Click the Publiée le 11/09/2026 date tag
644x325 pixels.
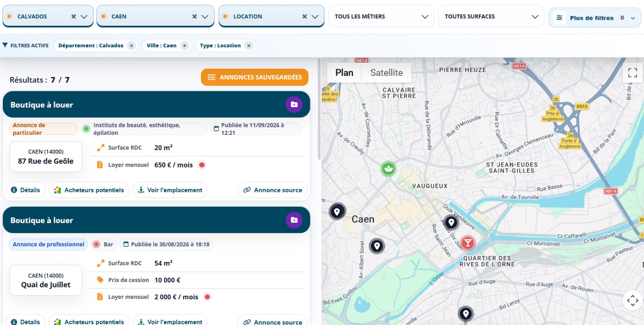[x=256, y=129]
